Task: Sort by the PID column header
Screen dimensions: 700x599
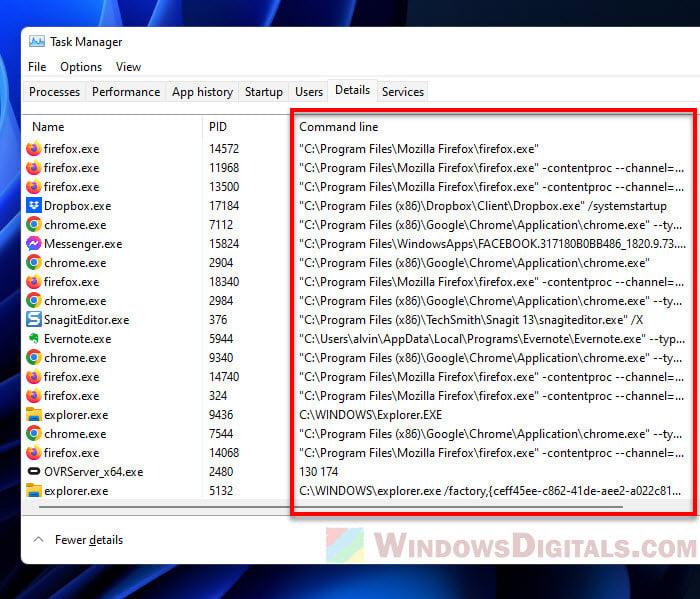Action: pos(218,127)
